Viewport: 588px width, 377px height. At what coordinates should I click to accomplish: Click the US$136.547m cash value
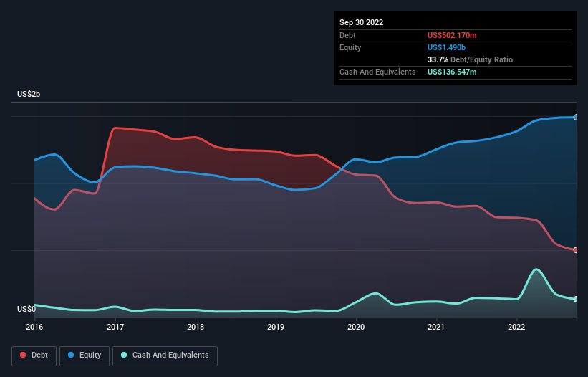[x=452, y=72]
